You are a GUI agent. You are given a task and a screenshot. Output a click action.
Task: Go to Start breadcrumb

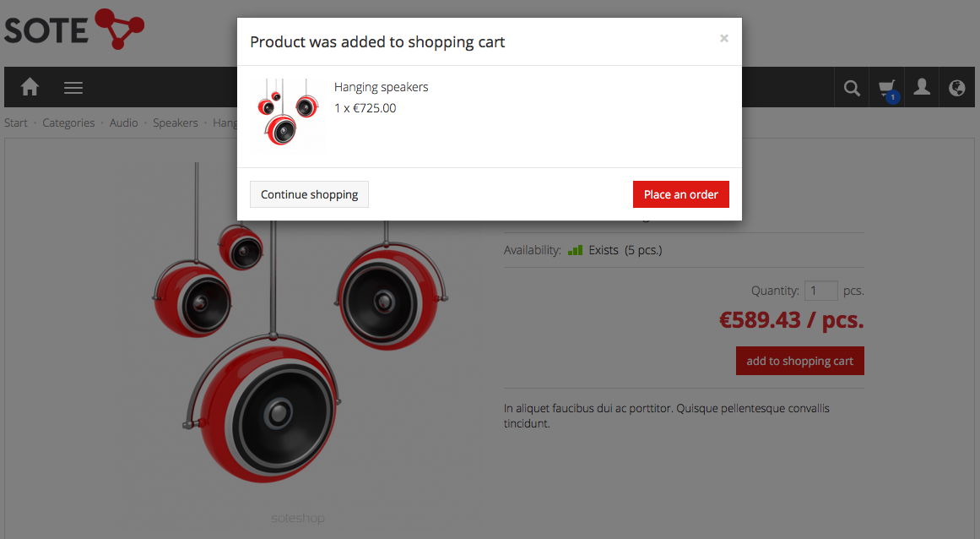(16, 122)
